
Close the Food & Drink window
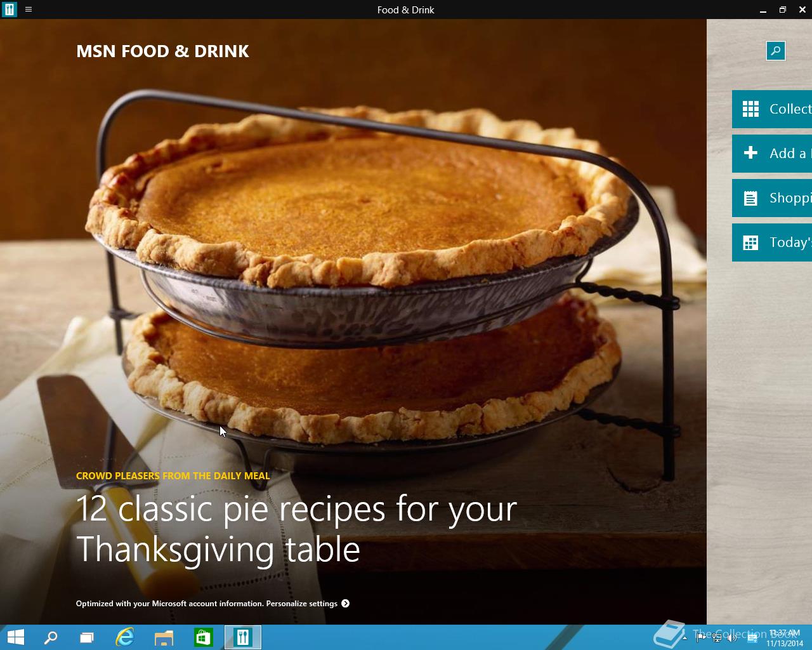click(802, 10)
